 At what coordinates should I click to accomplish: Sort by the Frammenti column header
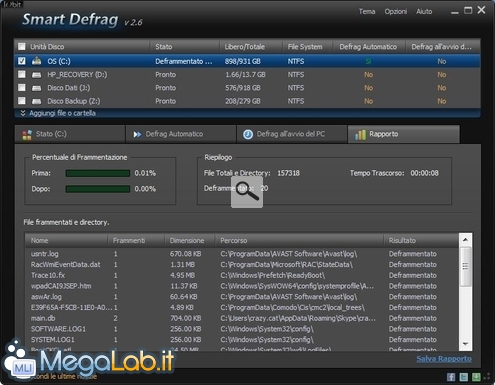[x=136, y=240]
